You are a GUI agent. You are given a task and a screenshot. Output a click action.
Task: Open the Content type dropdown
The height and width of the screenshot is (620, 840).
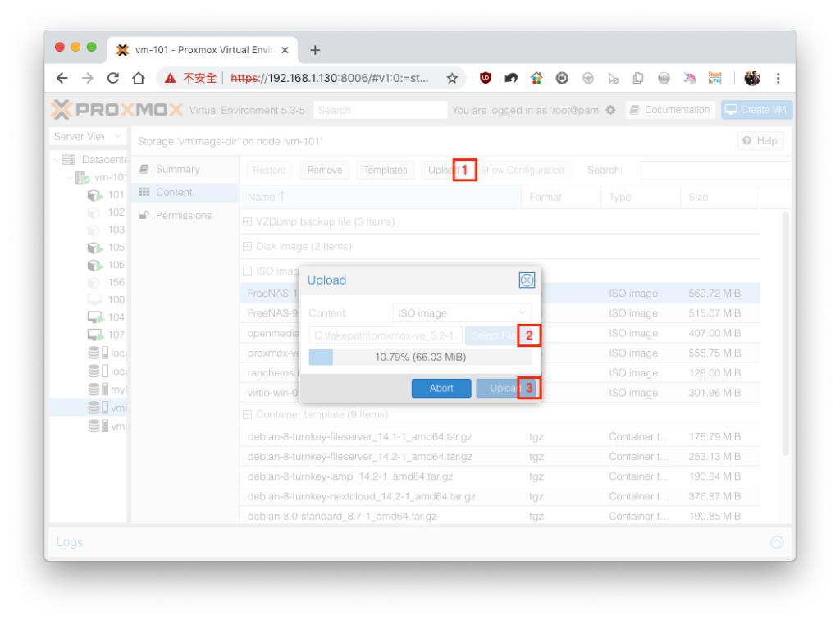tap(462, 313)
